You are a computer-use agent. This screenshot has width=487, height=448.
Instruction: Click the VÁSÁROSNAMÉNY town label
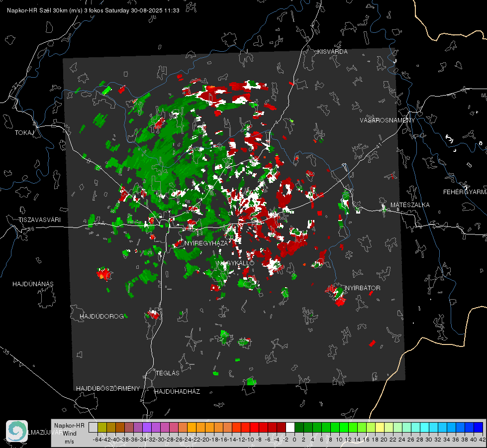388,120
